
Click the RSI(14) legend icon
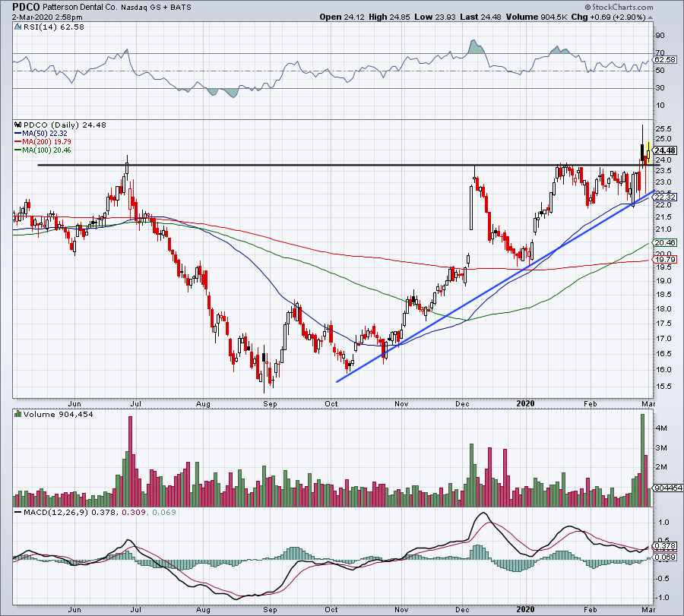[17, 27]
